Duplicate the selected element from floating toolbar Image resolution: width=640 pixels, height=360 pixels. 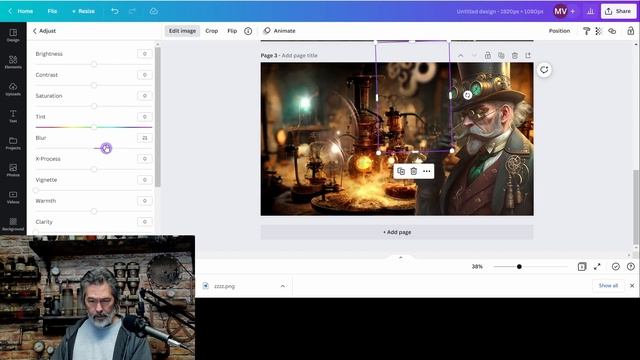click(401, 171)
